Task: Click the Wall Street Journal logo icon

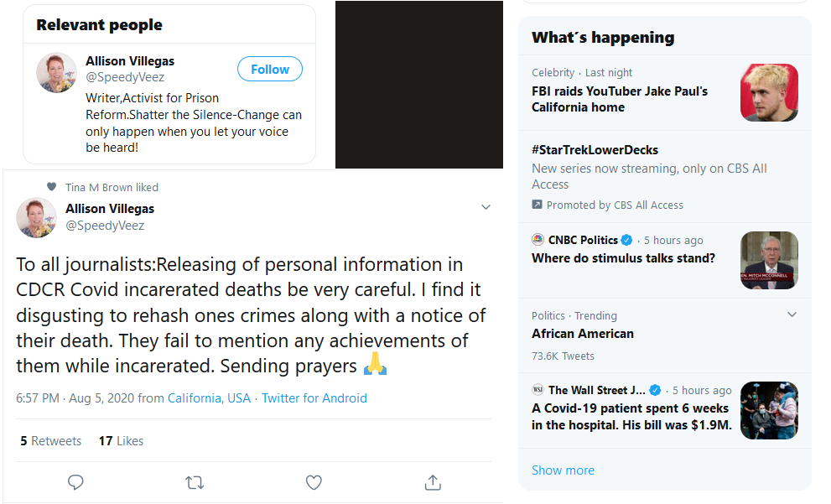Action: [x=538, y=390]
